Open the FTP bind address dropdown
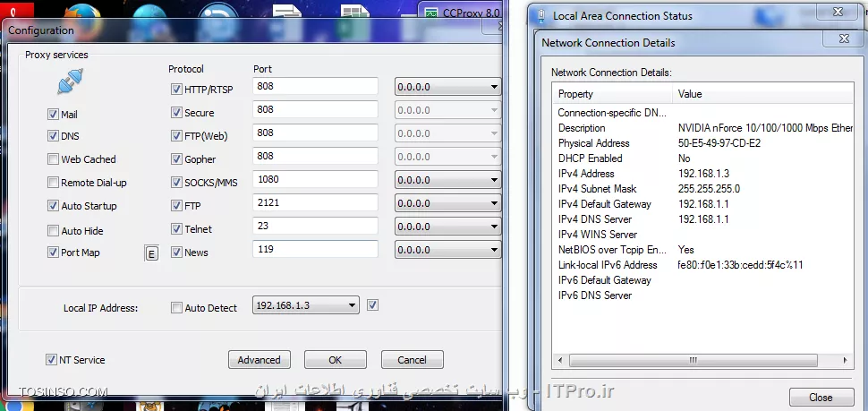Image resolution: width=868 pixels, height=411 pixels. [447, 203]
